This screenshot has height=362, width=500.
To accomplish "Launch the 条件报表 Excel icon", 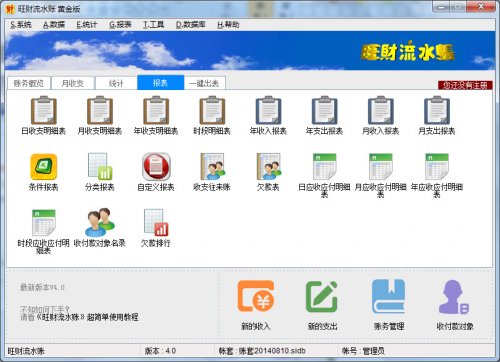I will coord(44,167).
